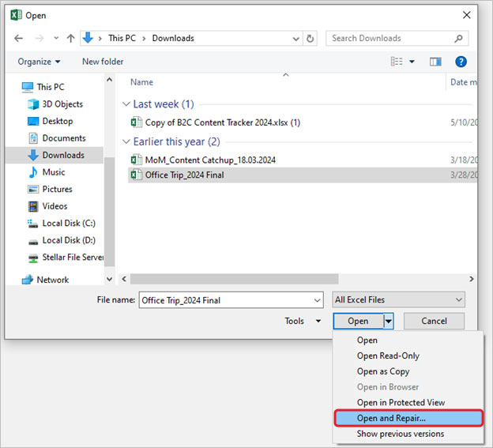This screenshot has height=448, width=493.
Task: Click the search magnifier icon
Action: [x=459, y=39]
